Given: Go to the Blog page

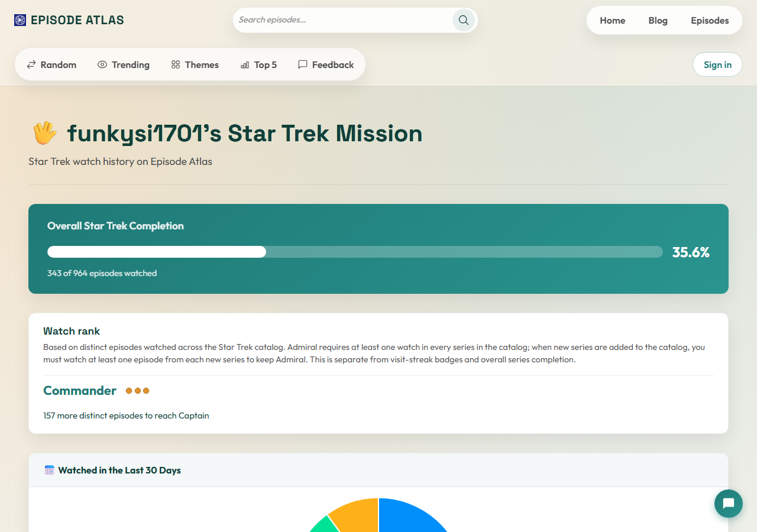Looking at the screenshot, I should pyautogui.click(x=658, y=20).
